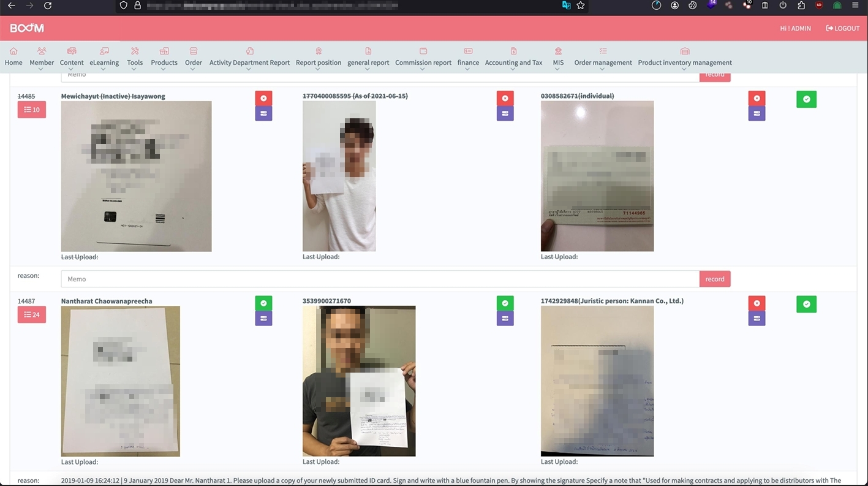Open the Home navigation icon

pos(13,57)
